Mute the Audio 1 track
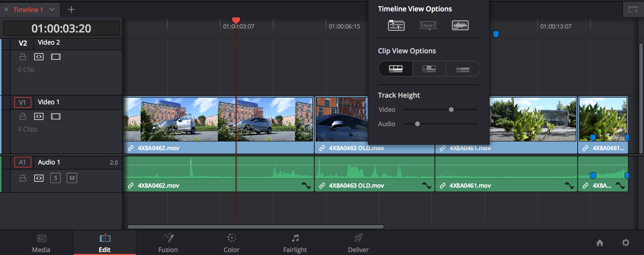This screenshot has height=255, width=644. coord(72,178)
